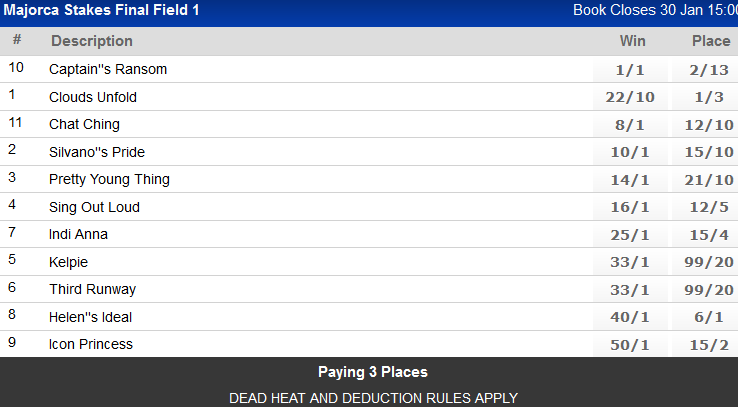Click Indi Anna win odds 25/1
738x407 pixels.
[x=632, y=235]
